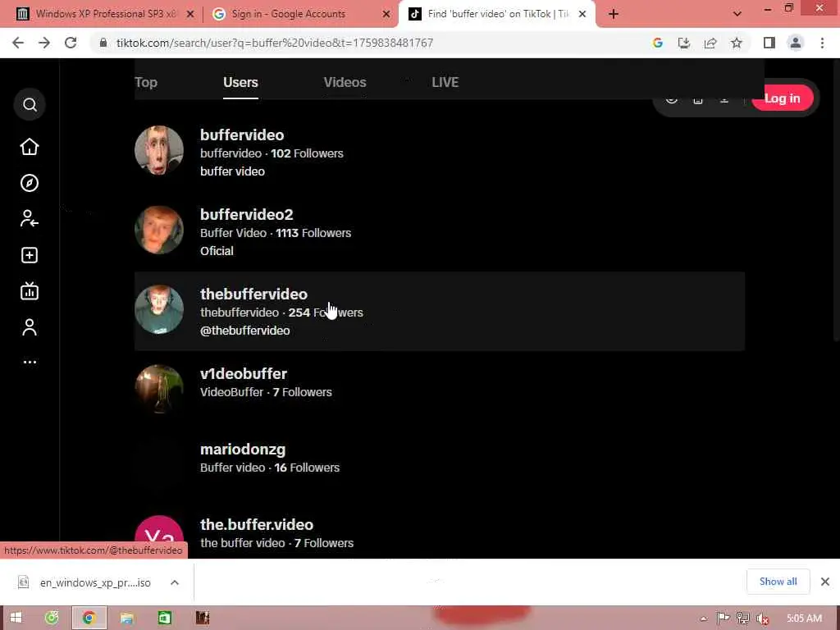Click install app icon in address bar

pyautogui.click(x=684, y=43)
